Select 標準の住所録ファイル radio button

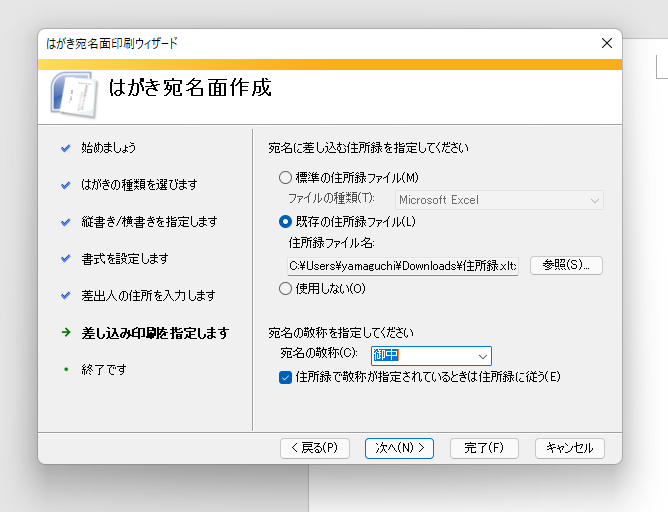tap(285, 178)
